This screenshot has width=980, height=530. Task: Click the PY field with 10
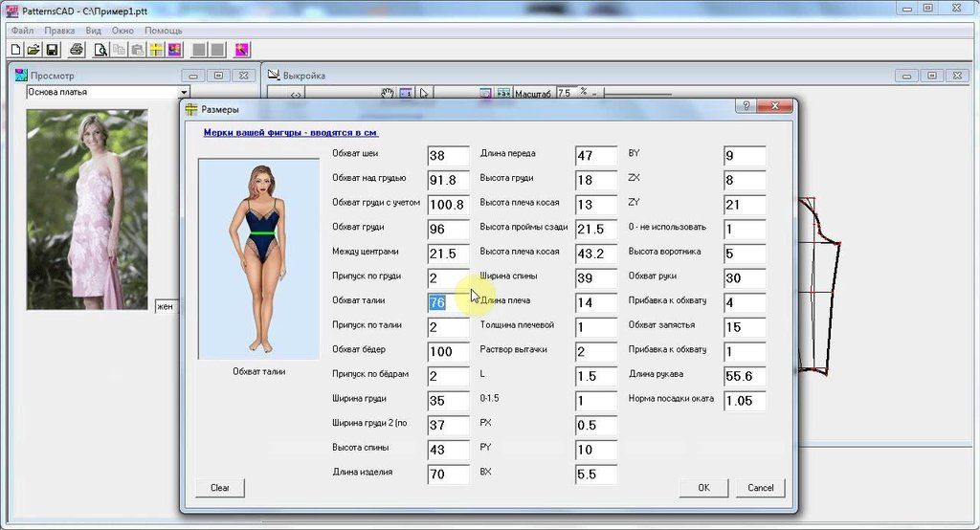[595, 450]
